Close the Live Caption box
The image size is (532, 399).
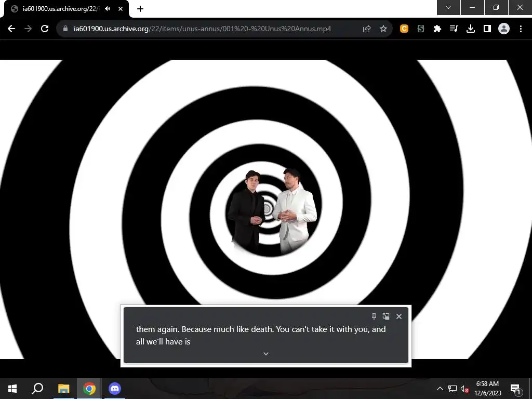(399, 316)
